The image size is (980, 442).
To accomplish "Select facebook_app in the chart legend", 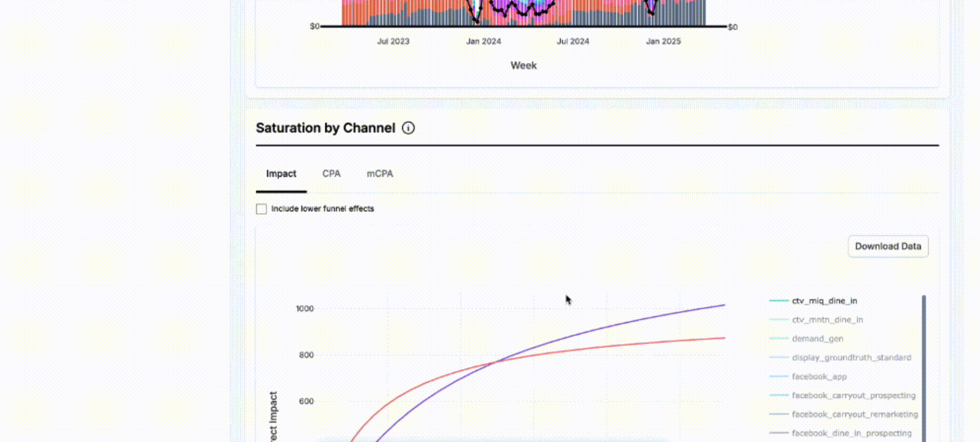I will [819, 377].
